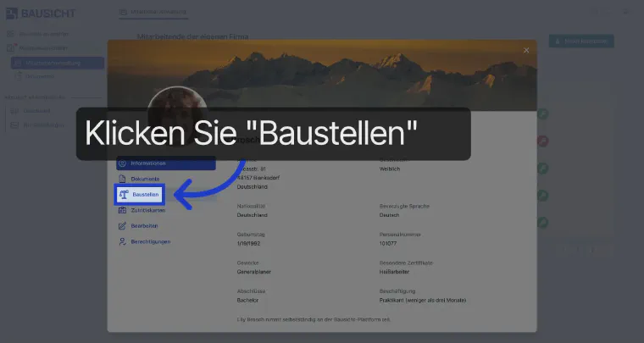Image resolution: width=644 pixels, height=343 pixels.
Task: Open Zutrittskarten in the employee dialog
Action: click(x=142, y=211)
